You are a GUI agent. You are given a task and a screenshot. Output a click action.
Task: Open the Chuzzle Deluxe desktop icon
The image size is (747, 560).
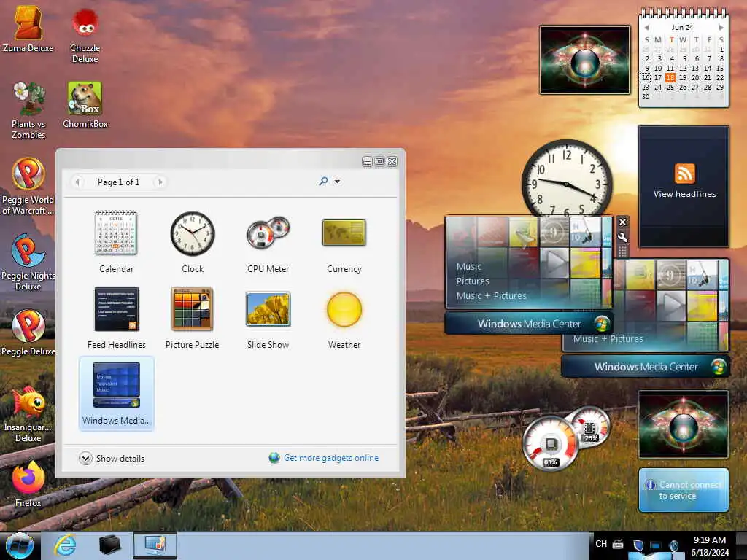click(85, 36)
